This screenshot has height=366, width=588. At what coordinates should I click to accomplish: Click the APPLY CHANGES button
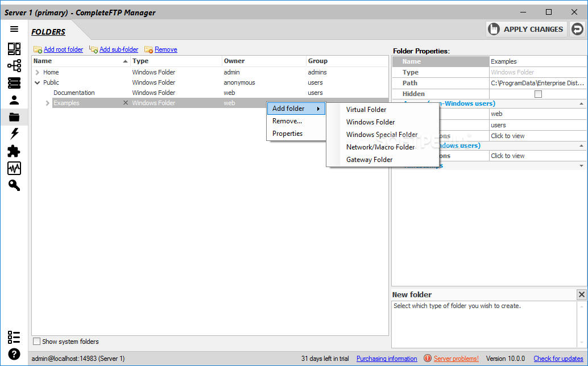pyautogui.click(x=526, y=29)
